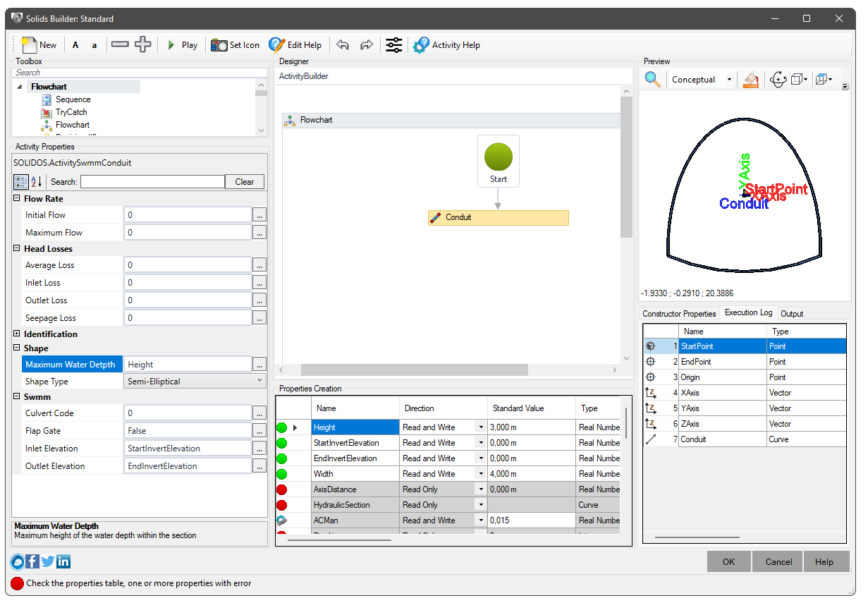
Task: Click the Toolbox search box
Action: [x=140, y=73]
